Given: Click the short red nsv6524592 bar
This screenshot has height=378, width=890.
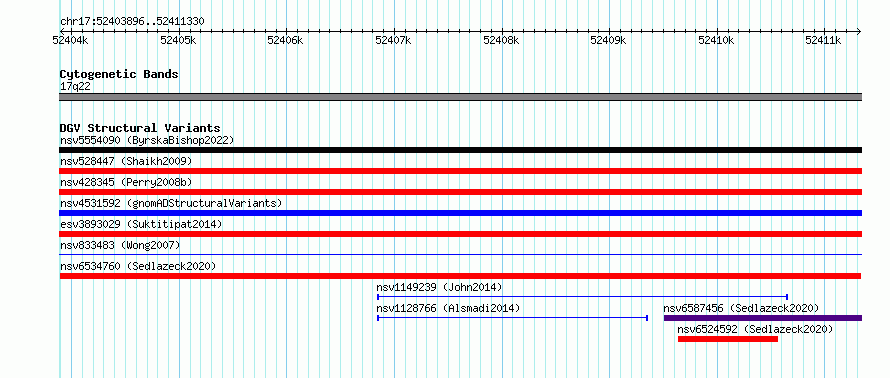Looking at the screenshot, I should pyautogui.click(x=728, y=339).
